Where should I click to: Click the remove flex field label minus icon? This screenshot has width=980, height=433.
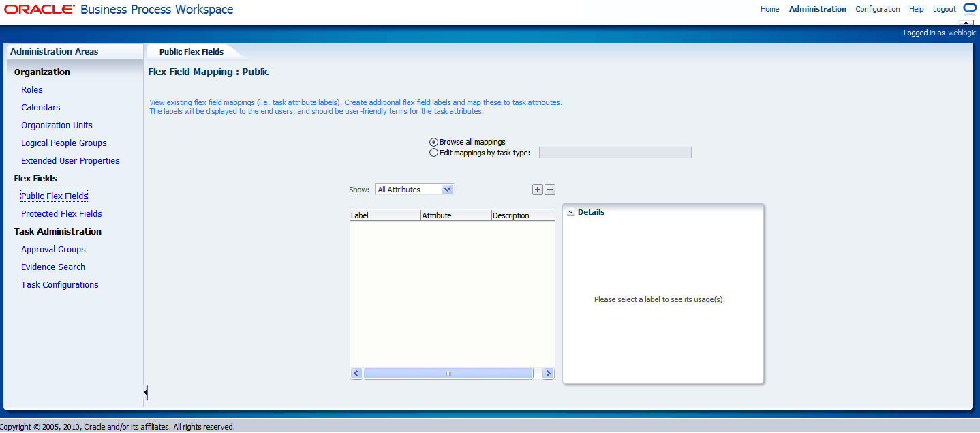pos(550,190)
